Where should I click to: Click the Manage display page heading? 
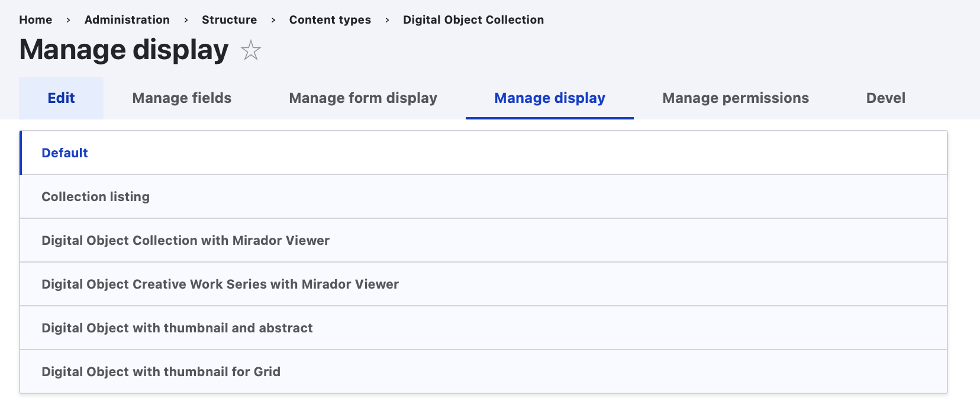[124, 50]
